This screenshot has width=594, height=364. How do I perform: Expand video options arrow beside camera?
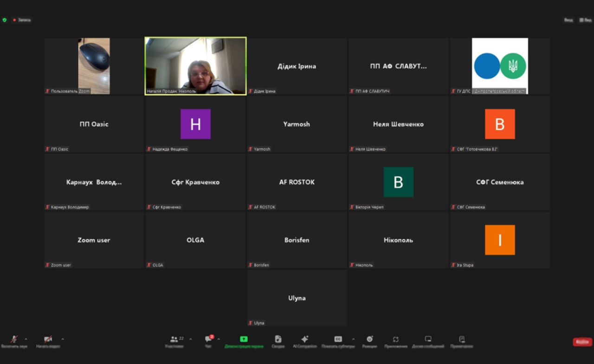tap(63, 339)
